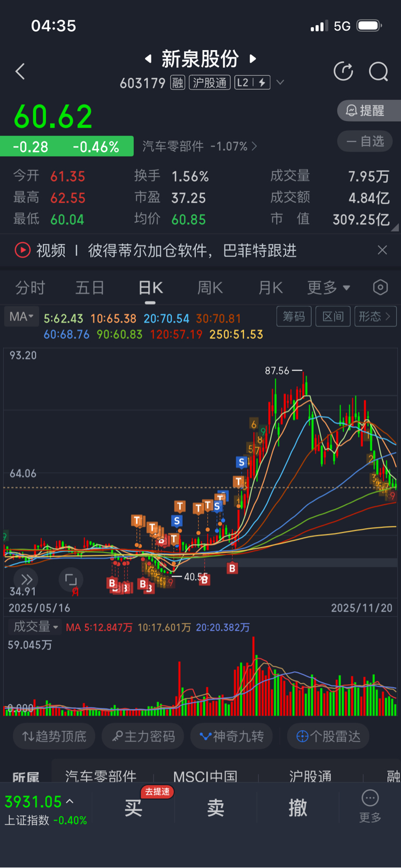This screenshot has height=868, width=401.
Task: Tap the 换手 1.56% value
Action: (190, 176)
